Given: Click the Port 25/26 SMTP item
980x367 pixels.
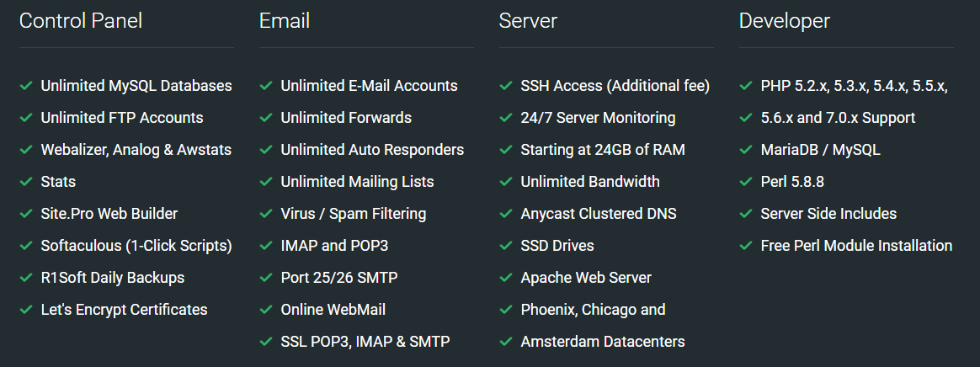Looking at the screenshot, I should [x=339, y=278].
